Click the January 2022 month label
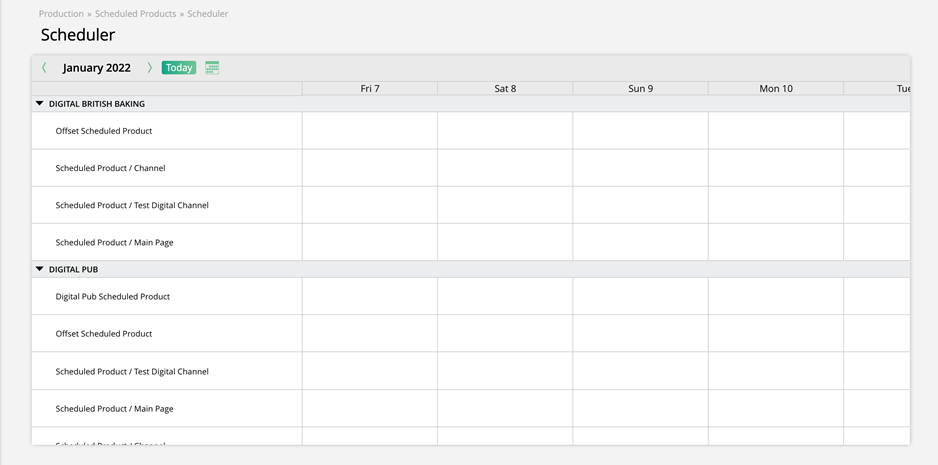Viewport: 938px width, 465px height. [x=97, y=68]
